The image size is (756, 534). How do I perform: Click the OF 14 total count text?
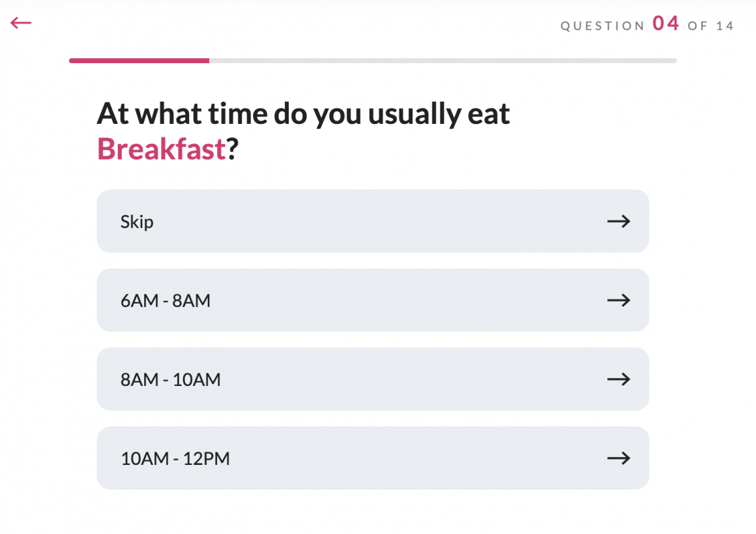tap(711, 26)
